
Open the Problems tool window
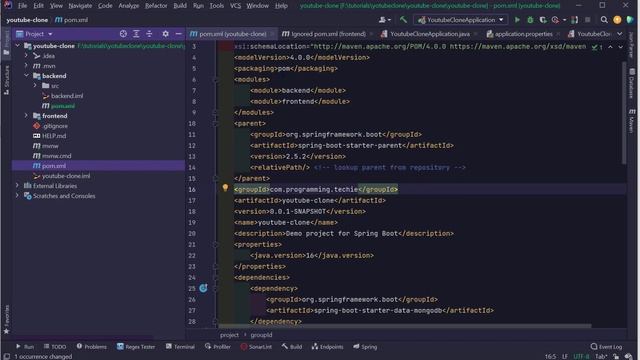[x=91, y=347]
